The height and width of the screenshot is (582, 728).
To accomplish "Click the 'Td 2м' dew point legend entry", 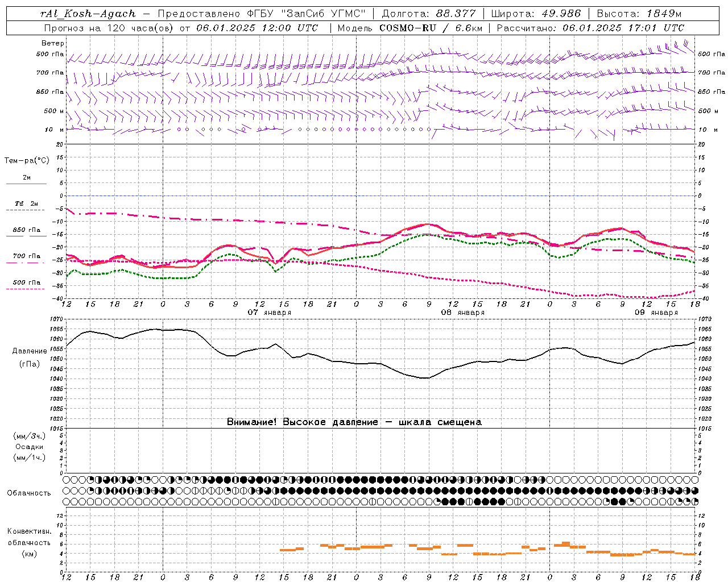I will pyautogui.click(x=27, y=203).
